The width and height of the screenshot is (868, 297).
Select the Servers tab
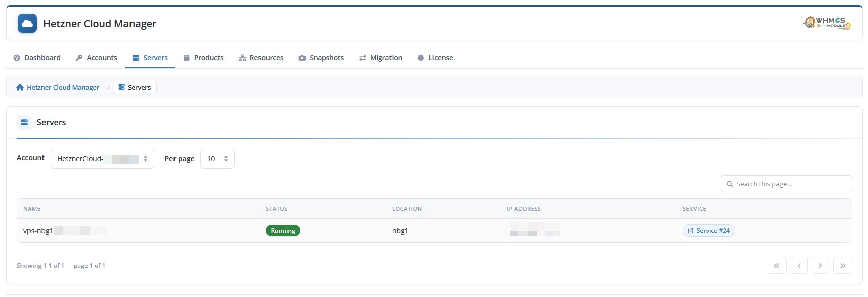click(x=150, y=58)
